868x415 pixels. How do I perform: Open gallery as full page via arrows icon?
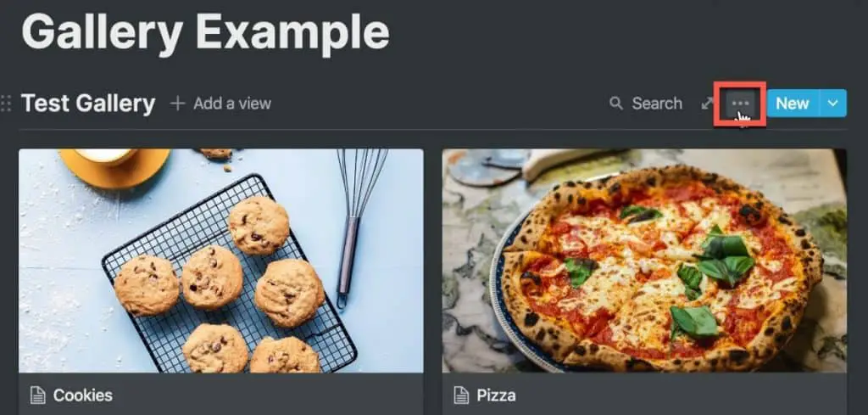pyautogui.click(x=708, y=104)
